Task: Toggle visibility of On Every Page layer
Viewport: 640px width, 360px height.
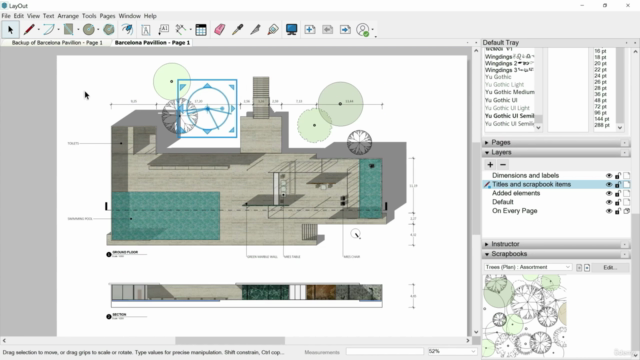Action: click(x=609, y=211)
